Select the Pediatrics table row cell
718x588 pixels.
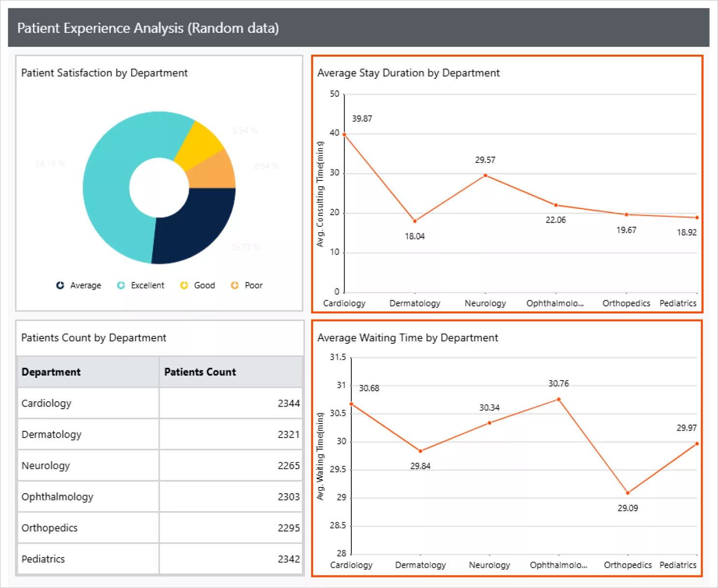(88, 559)
